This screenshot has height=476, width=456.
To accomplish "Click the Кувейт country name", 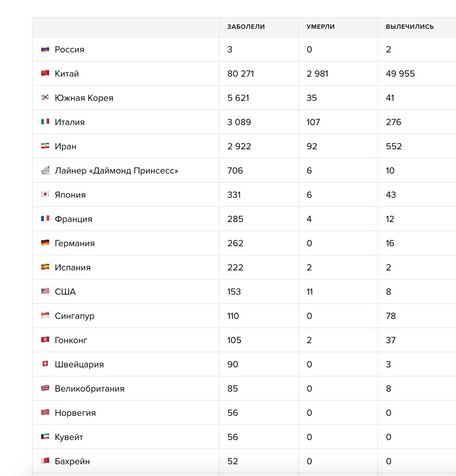I will click(x=69, y=437).
